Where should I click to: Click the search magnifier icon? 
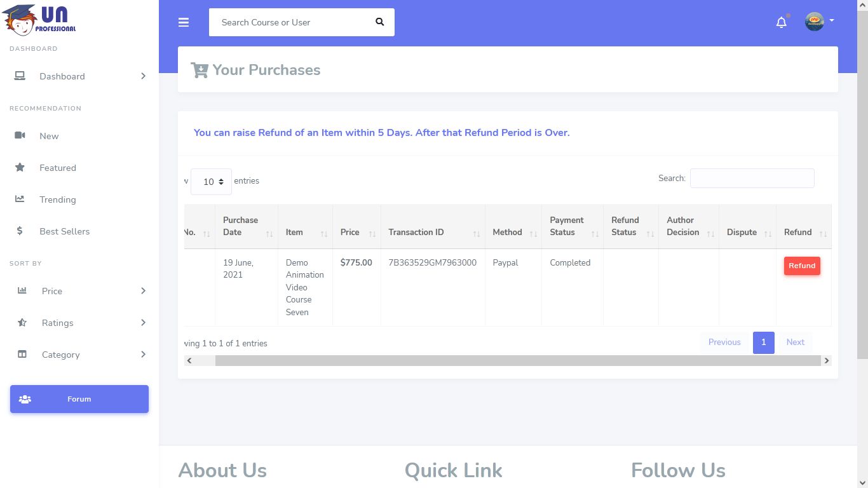(379, 22)
